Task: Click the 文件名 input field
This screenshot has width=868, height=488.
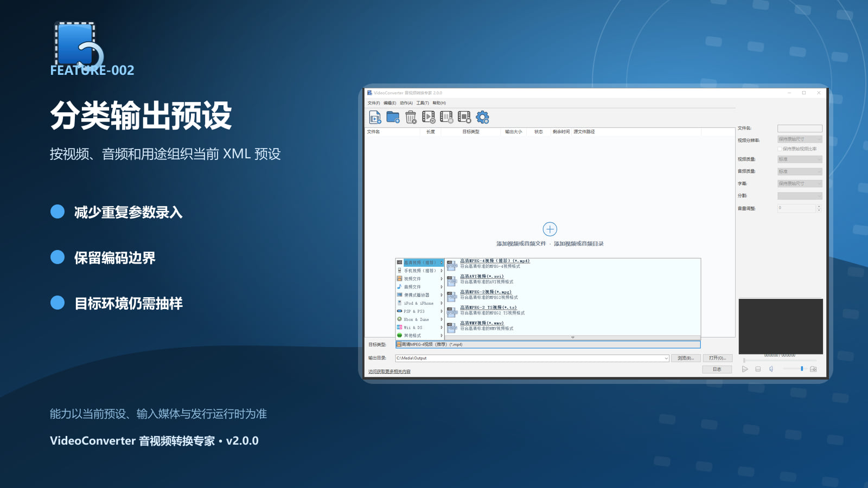Action: click(800, 129)
